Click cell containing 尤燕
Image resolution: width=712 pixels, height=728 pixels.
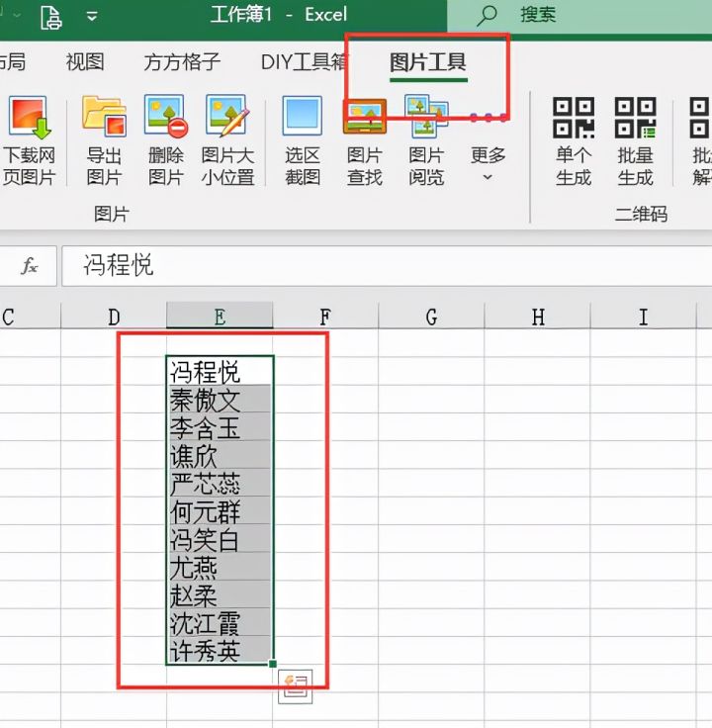click(220, 567)
